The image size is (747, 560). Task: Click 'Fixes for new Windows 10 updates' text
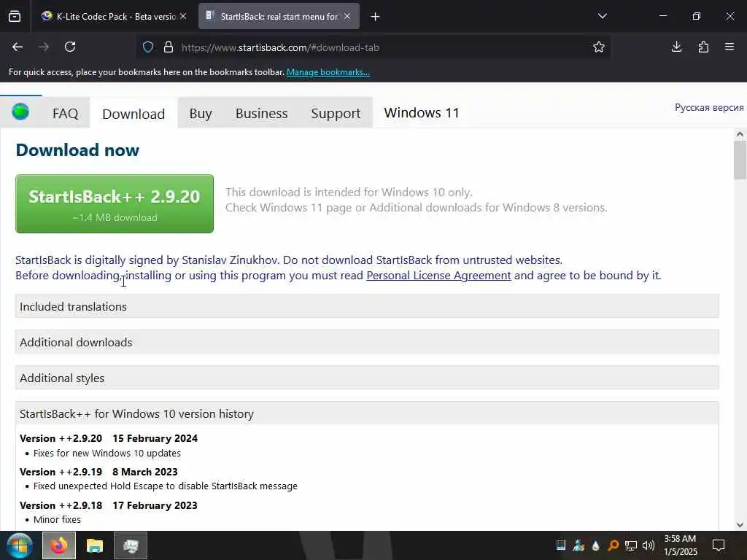[107, 454]
